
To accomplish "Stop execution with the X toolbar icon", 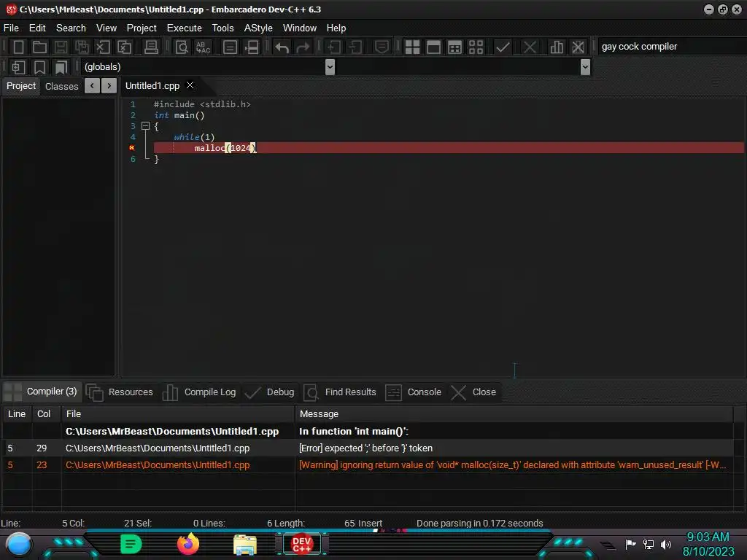I will [530, 47].
